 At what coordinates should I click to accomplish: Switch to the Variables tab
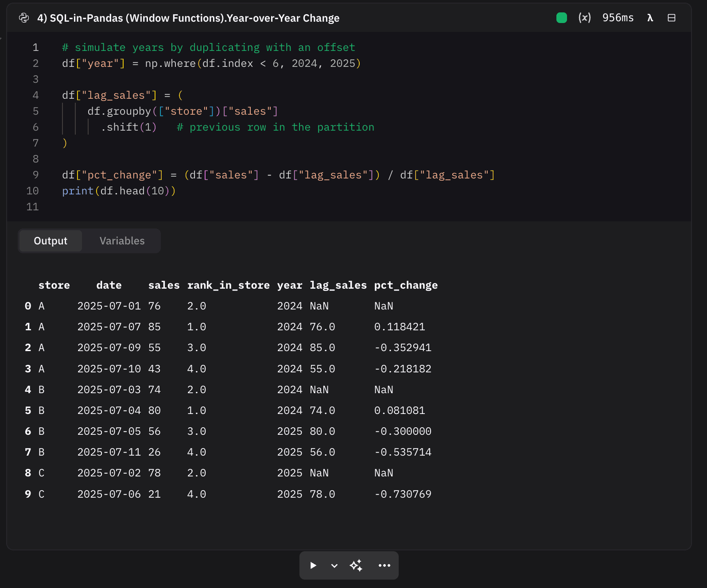(122, 241)
